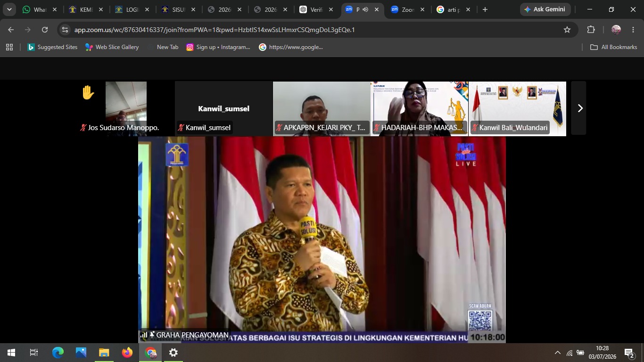
Task: Select the HADARIAH-BHP MAKAS participant video
Action: (420, 108)
